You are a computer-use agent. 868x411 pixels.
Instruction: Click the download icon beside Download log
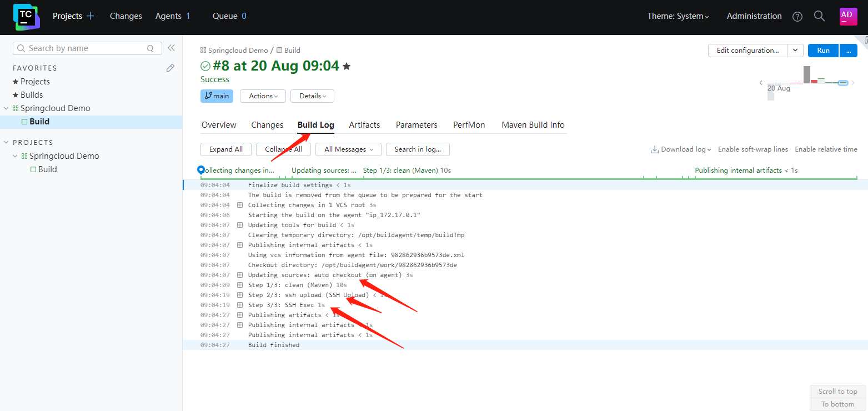[655, 149]
